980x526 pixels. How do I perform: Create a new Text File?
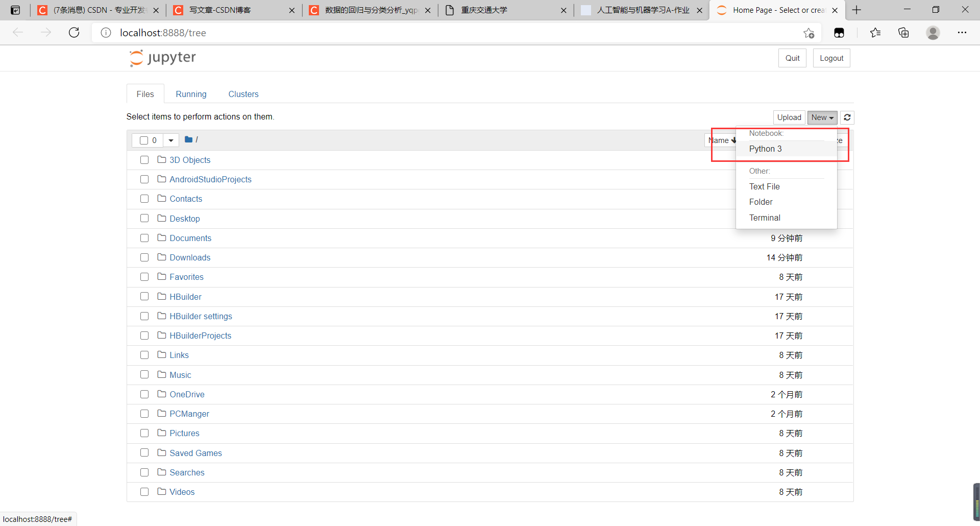786,186
